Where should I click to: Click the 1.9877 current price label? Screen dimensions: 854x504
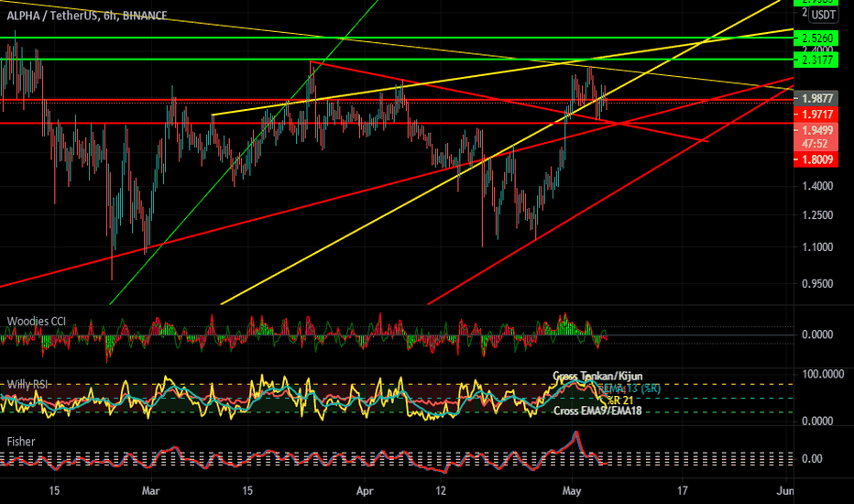816,99
